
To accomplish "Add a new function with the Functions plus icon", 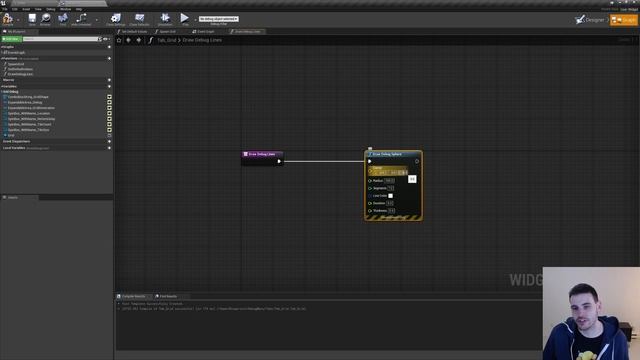I will [x=109, y=58].
